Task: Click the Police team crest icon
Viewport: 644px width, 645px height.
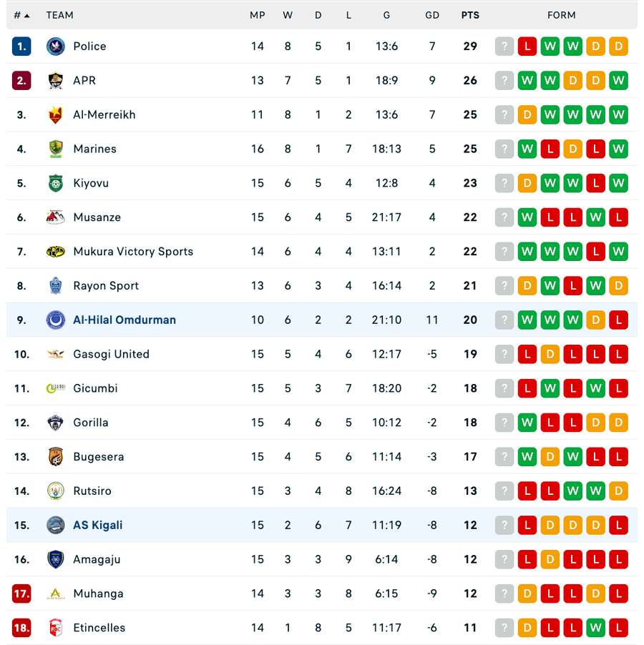Action: coord(55,46)
